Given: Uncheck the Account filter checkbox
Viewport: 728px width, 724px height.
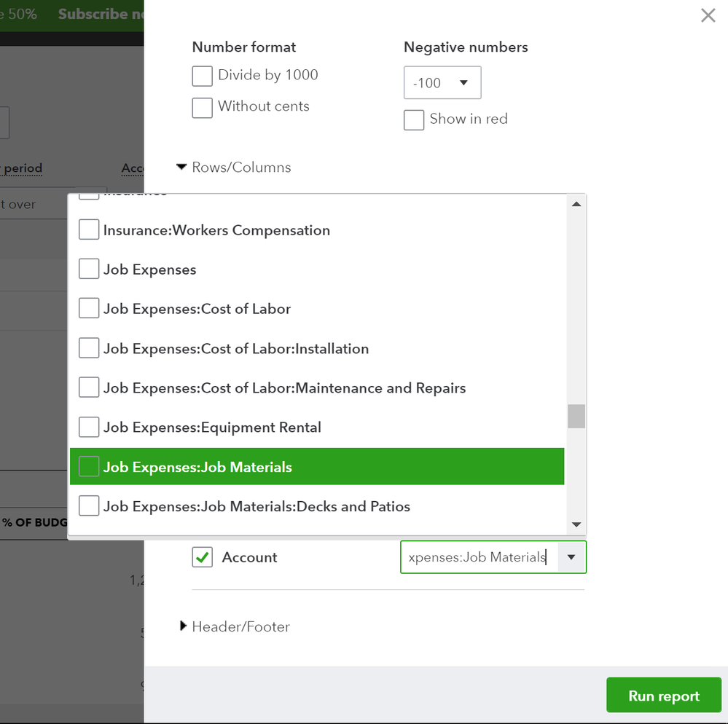Looking at the screenshot, I should 203,558.
